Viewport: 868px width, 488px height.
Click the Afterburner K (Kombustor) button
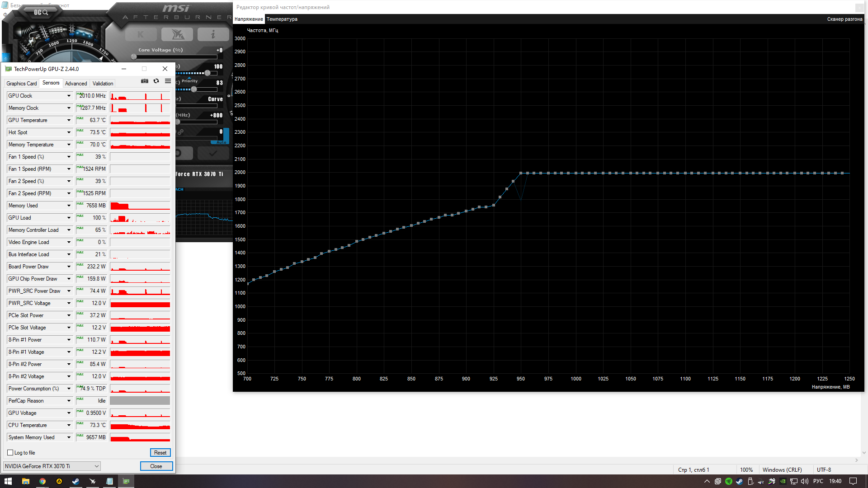[x=141, y=34]
